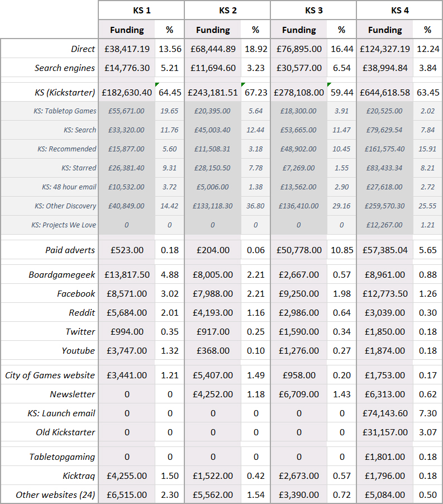Select cell £45,003.40 in KS: Search row
443x504 pixels.
(212, 130)
